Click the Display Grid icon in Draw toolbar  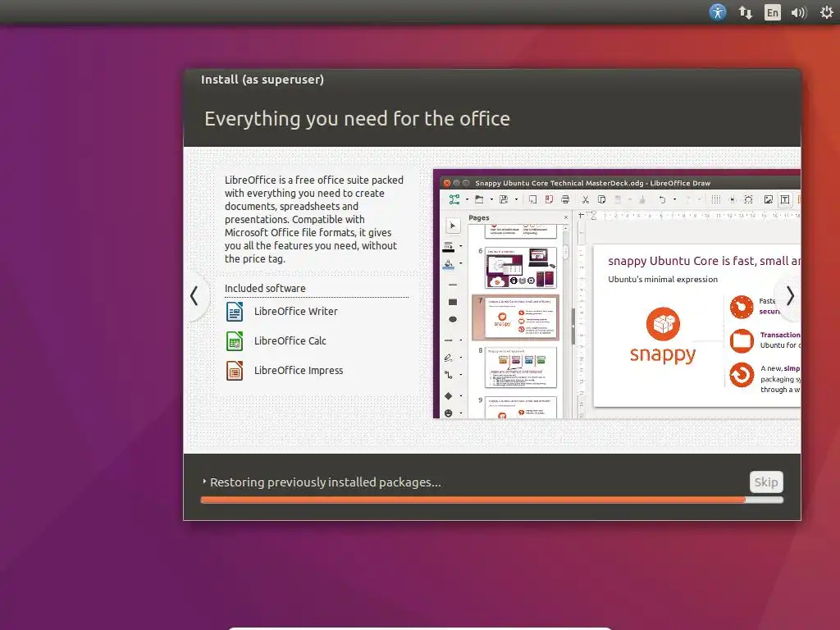(715, 200)
